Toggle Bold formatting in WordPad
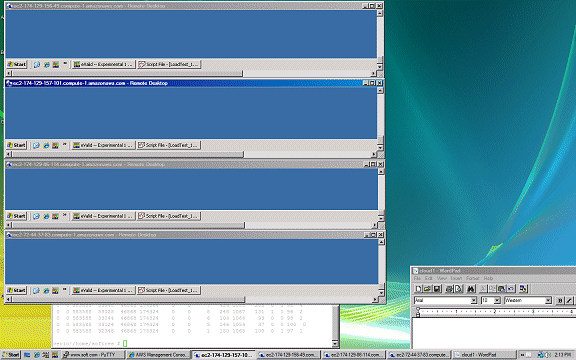Image resolution: width=576 pixels, height=360 pixels. tap(560, 300)
